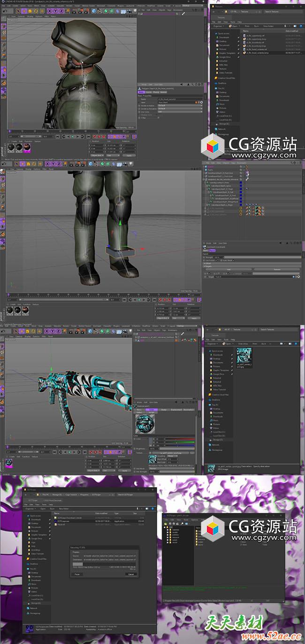Select the AK-47 material ball in Material Manager
305x644 pixels.
[x=9, y=463]
